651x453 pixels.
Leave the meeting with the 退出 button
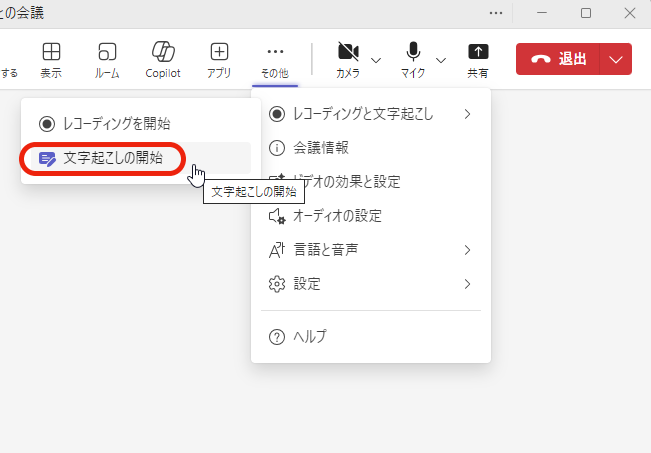558,59
